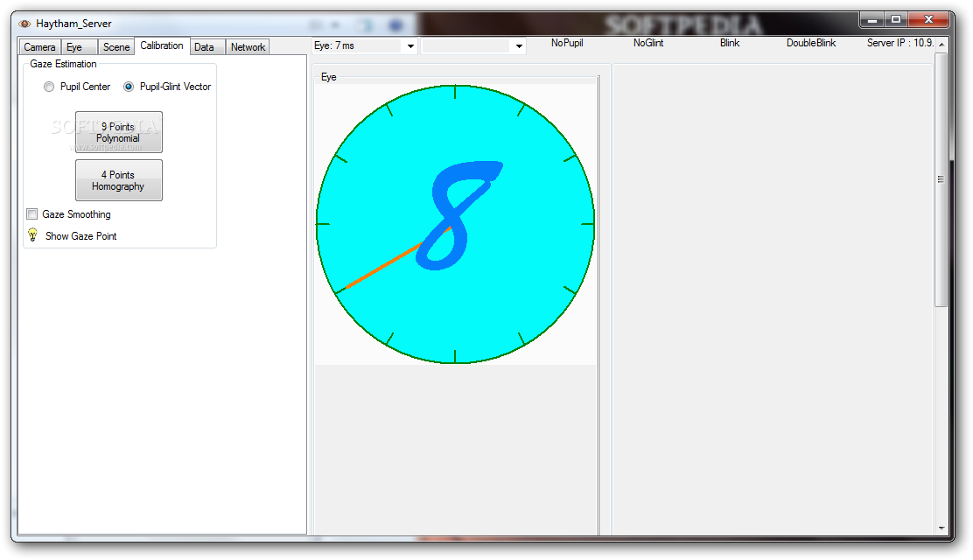Expand the Eye timing dropdown
Image resolution: width=973 pixels, height=560 pixels.
coord(410,46)
